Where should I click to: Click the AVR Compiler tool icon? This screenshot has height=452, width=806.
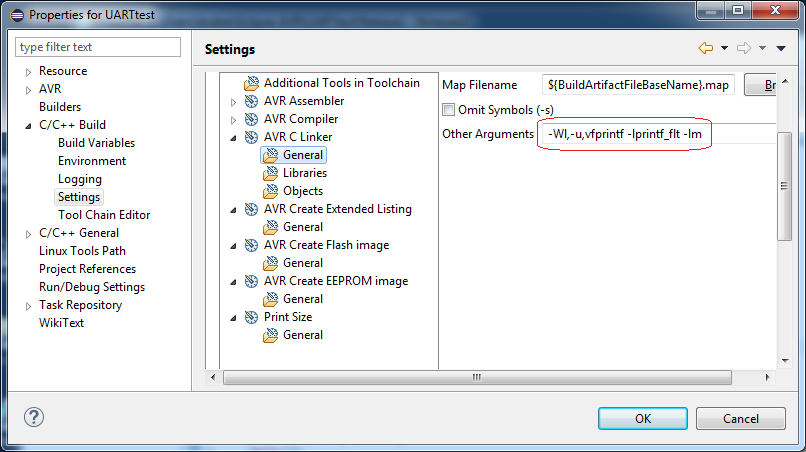251,119
